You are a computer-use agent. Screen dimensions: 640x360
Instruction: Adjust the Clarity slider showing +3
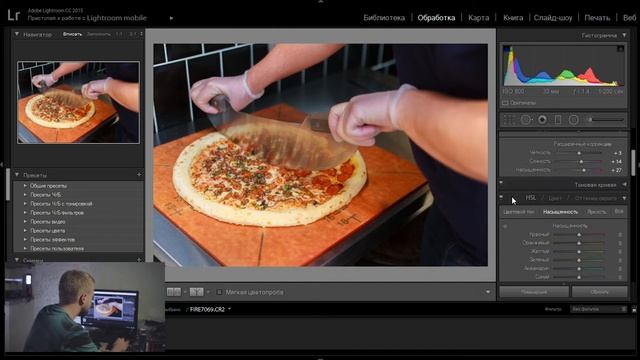tap(579, 153)
